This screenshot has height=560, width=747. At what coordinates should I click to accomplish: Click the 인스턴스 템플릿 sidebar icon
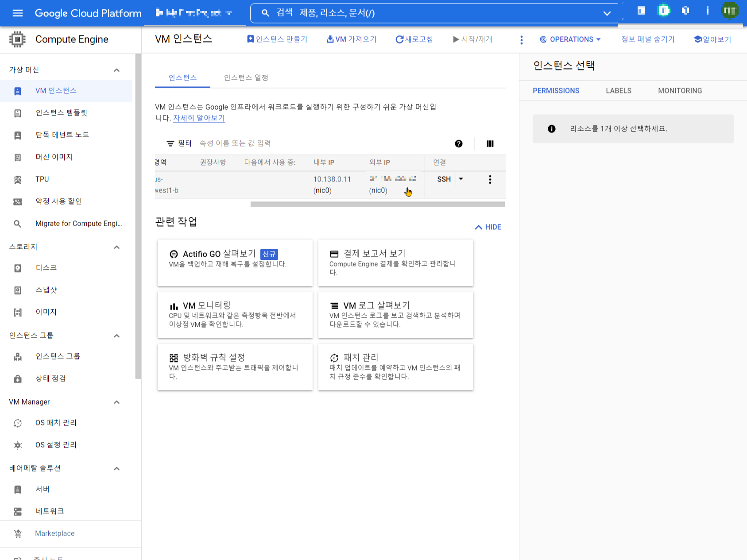click(18, 113)
